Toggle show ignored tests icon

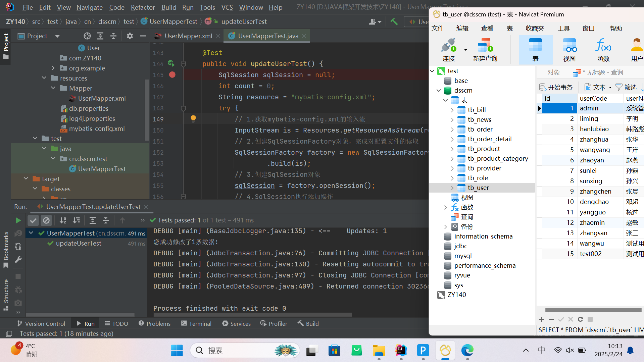click(x=46, y=220)
